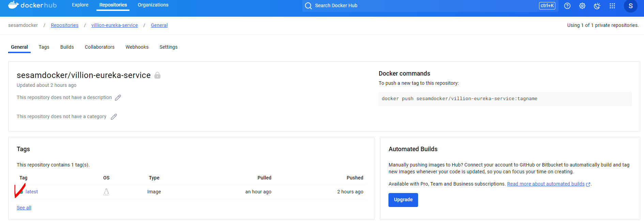The image size is (644, 223).
Task: Focus the Search Docker Hub field
Action: [x=429, y=6]
